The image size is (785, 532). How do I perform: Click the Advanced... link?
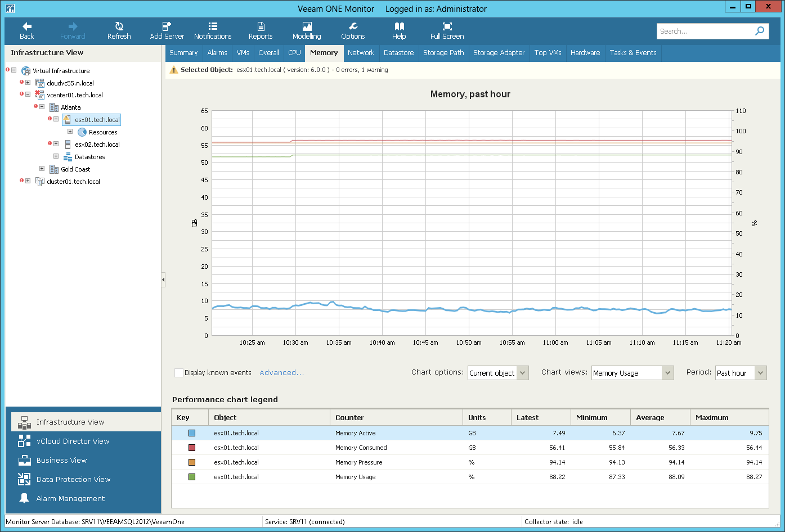pyautogui.click(x=282, y=373)
